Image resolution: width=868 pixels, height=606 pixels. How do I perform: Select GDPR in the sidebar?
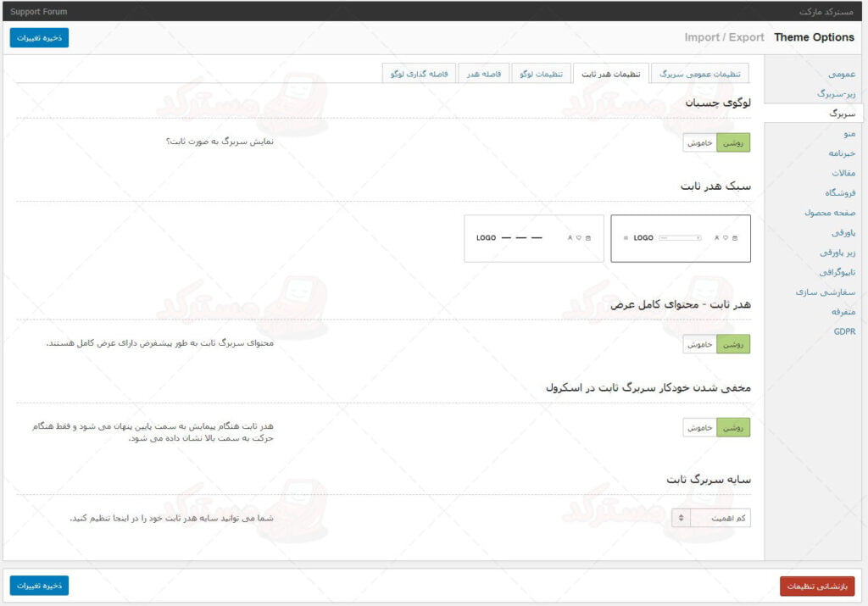click(844, 331)
